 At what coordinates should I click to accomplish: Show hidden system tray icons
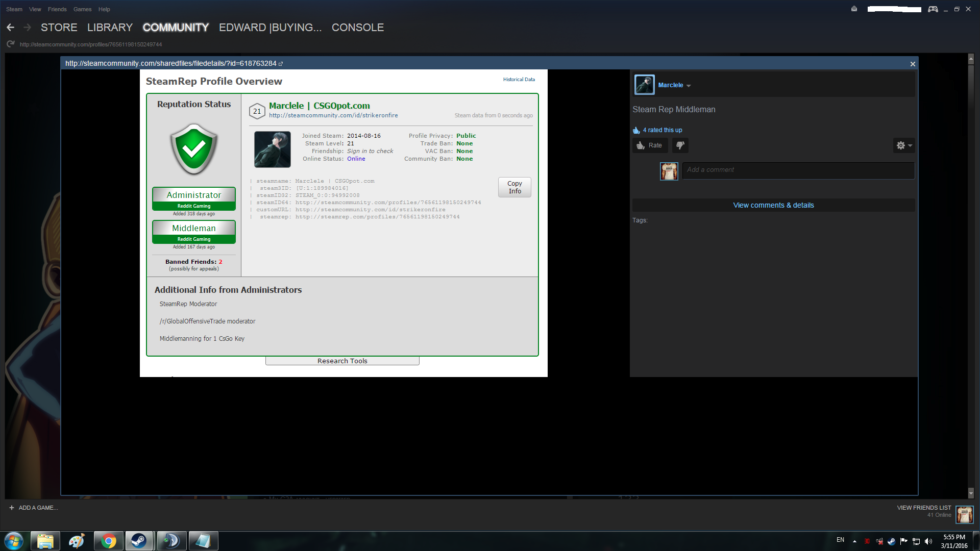coord(854,541)
